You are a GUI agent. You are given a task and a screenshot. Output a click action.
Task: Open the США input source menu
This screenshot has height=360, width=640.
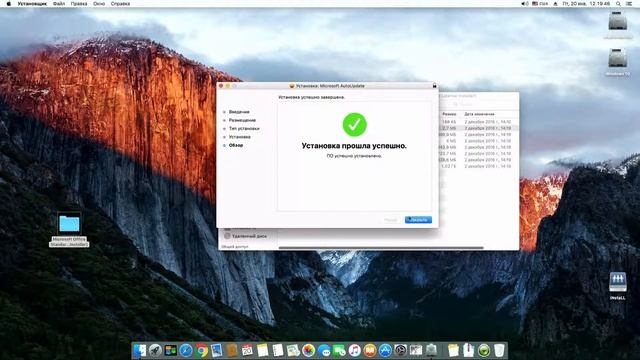(x=540, y=4)
